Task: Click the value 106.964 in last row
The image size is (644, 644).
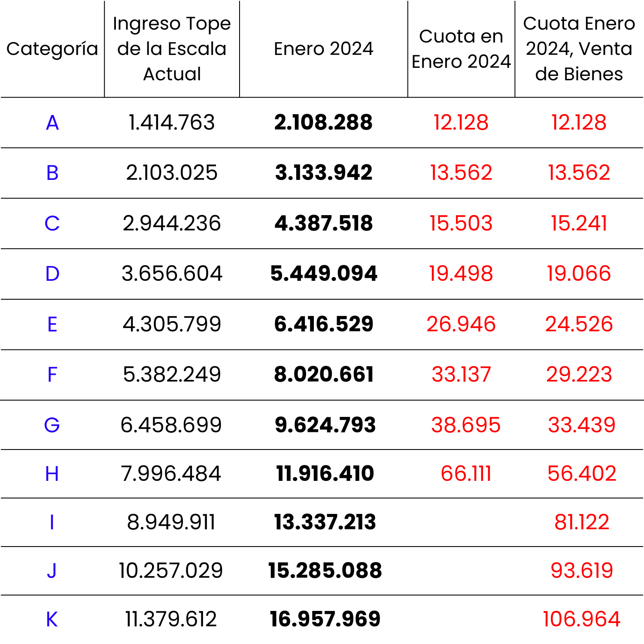Action: pos(582,620)
